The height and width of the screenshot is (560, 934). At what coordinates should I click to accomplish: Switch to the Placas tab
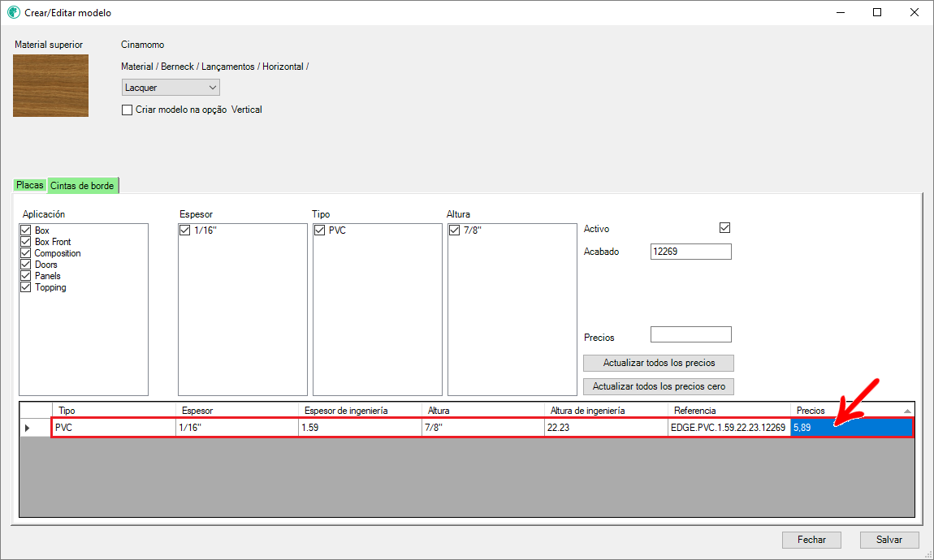click(30, 185)
